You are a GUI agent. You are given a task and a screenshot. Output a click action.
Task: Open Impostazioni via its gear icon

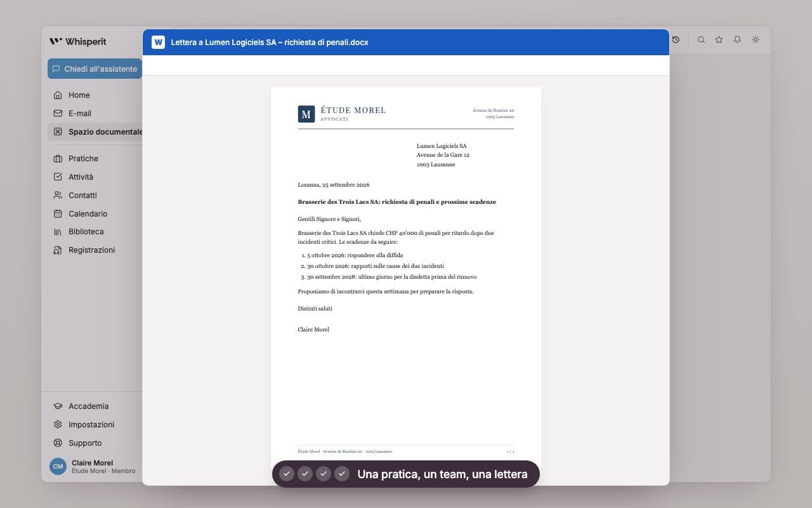58,425
